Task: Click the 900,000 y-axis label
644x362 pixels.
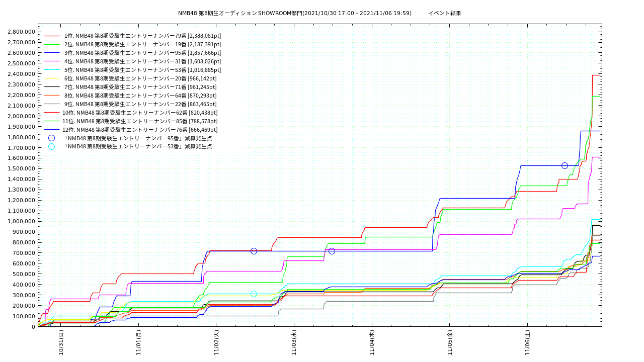Action: pos(25,232)
